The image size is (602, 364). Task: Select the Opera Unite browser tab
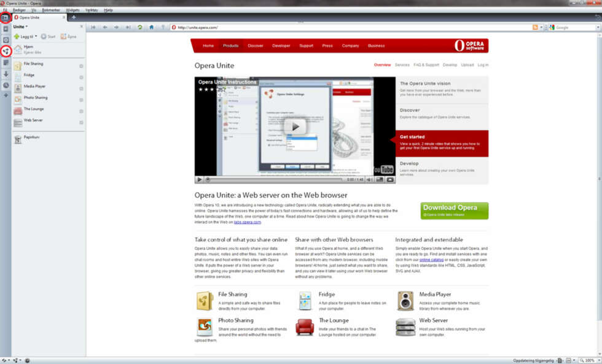(39, 17)
